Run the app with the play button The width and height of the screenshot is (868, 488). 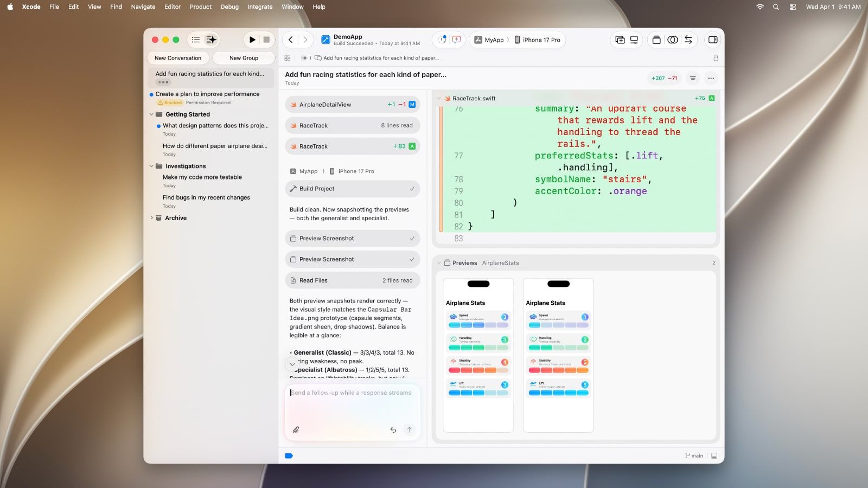pos(252,40)
